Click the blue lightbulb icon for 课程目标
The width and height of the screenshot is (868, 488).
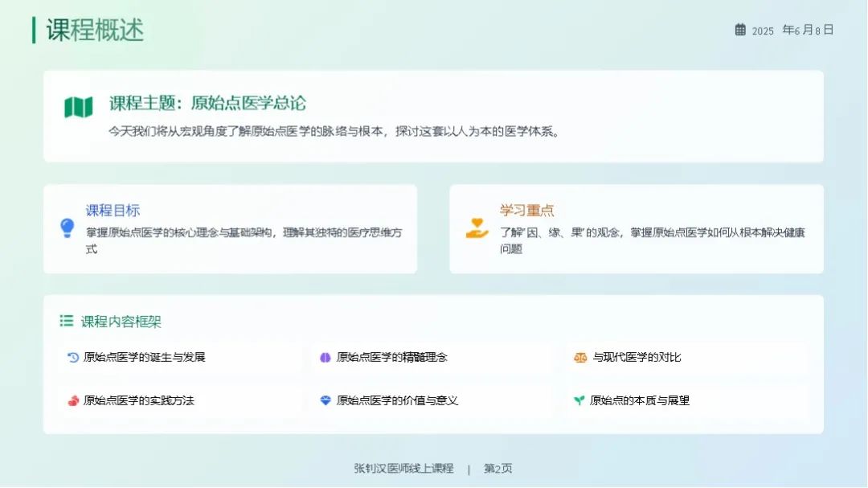(x=68, y=228)
